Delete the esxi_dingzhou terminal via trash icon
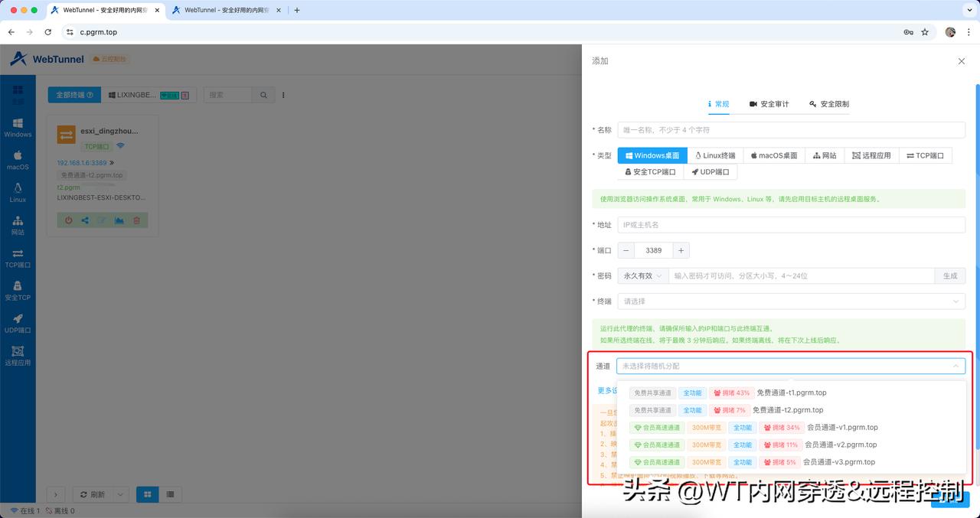 tap(138, 220)
